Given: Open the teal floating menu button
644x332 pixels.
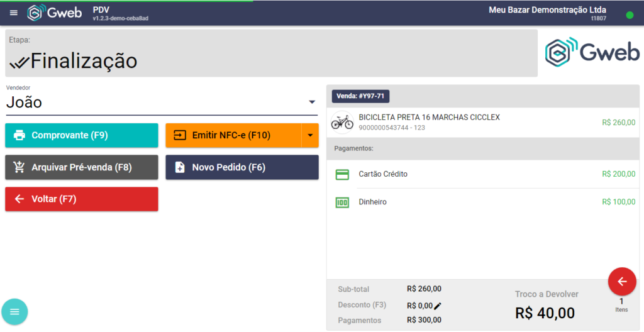Looking at the screenshot, I should point(15,312).
